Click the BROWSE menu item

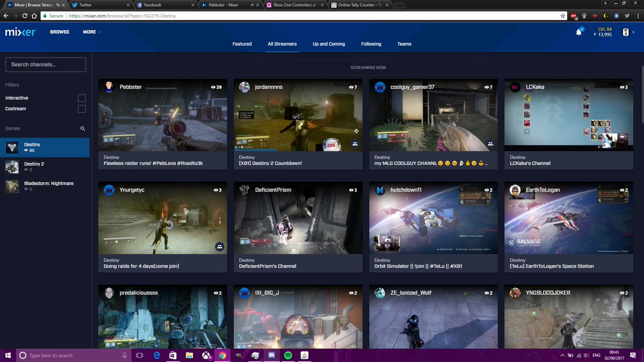[60, 32]
